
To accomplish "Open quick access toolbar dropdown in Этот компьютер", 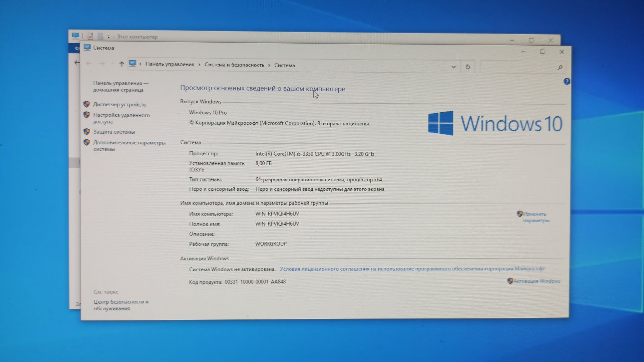I will point(108,37).
